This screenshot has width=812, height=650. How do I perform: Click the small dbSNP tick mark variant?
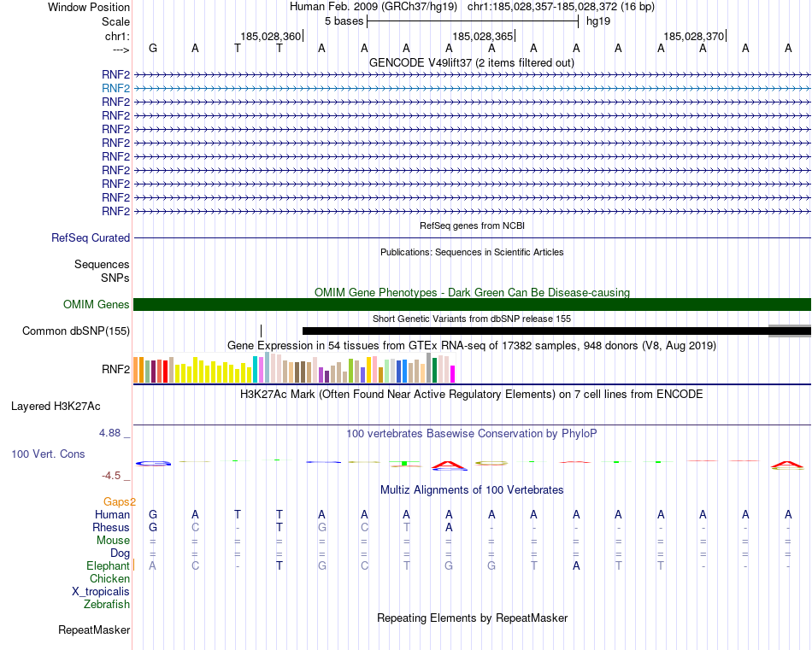[x=261, y=331]
